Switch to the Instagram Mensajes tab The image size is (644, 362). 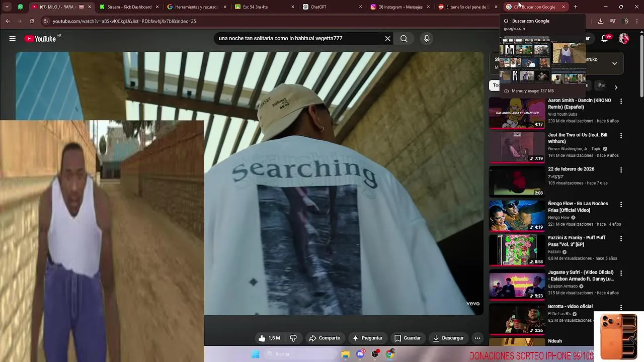pyautogui.click(x=400, y=7)
